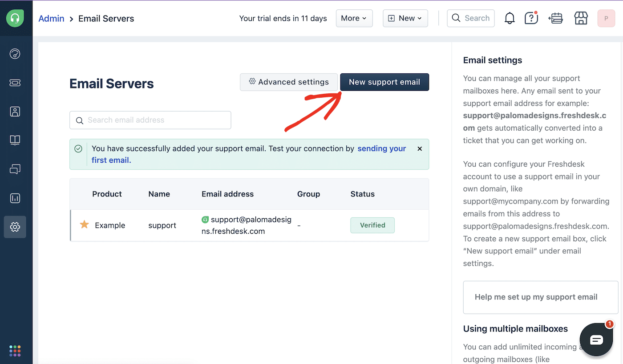Dismiss the success banner with the X
Screen dimensions: 623x364
[x=419, y=148]
